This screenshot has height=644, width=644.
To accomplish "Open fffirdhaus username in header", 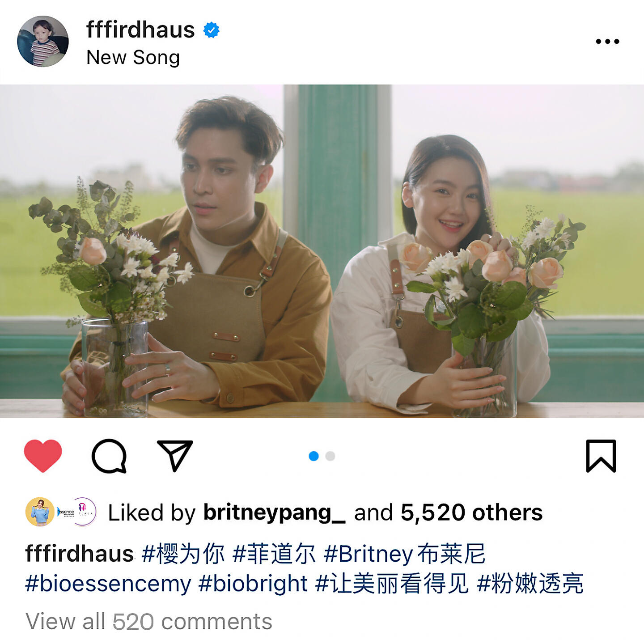I will pos(140,30).
